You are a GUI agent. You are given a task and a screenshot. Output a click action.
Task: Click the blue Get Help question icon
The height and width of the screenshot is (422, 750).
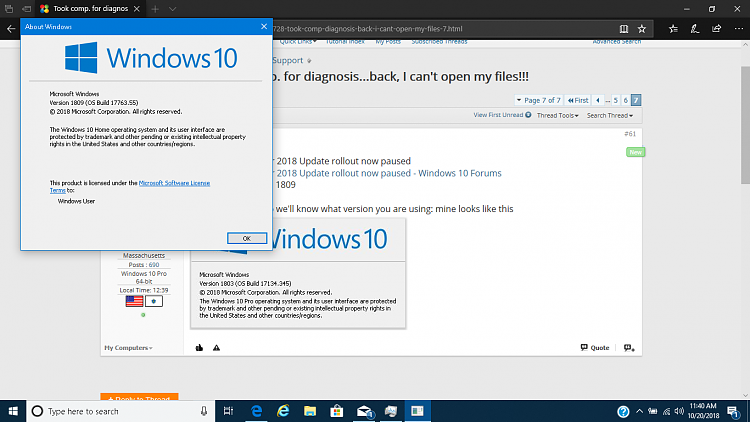pyautogui.click(x=623, y=411)
